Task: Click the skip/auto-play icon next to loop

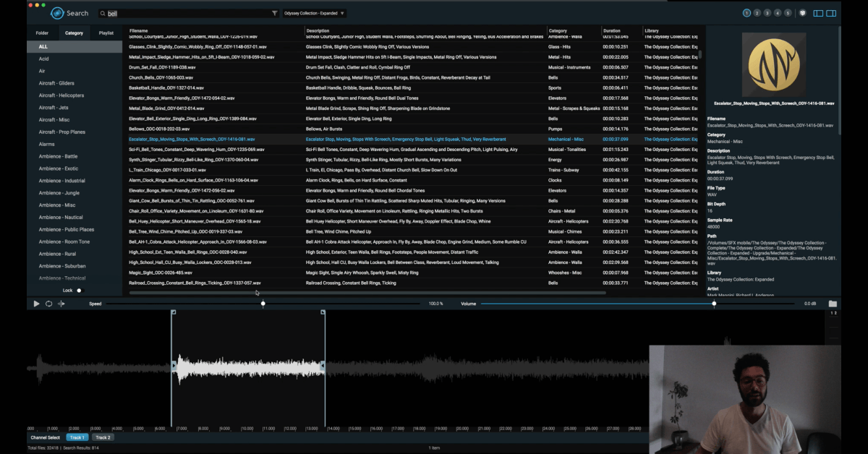Action: pos(61,304)
